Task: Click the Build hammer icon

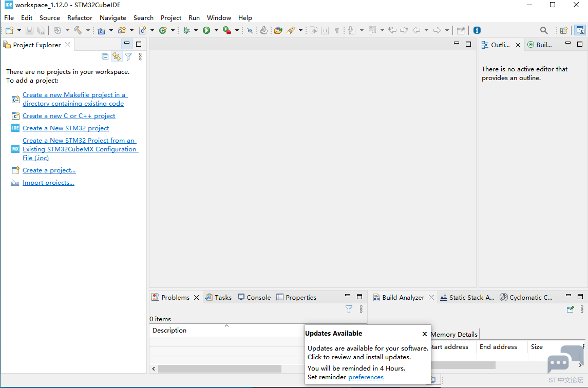Action: pos(78,30)
